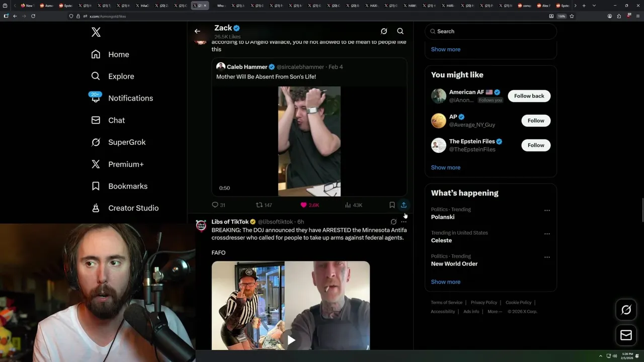Close the active X browser tab
Screen dimensions: 644x362
coord(205,6)
